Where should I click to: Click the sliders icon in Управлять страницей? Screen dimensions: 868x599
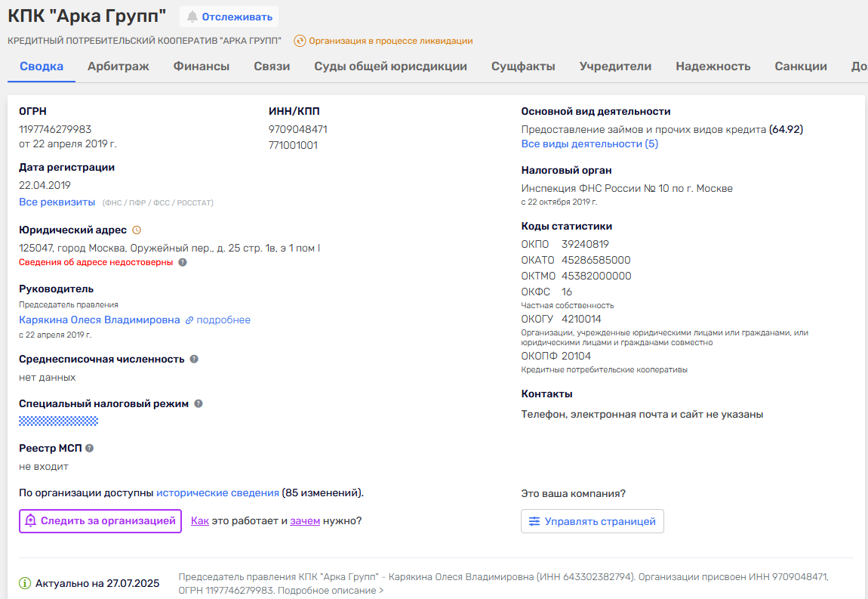coord(534,521)
